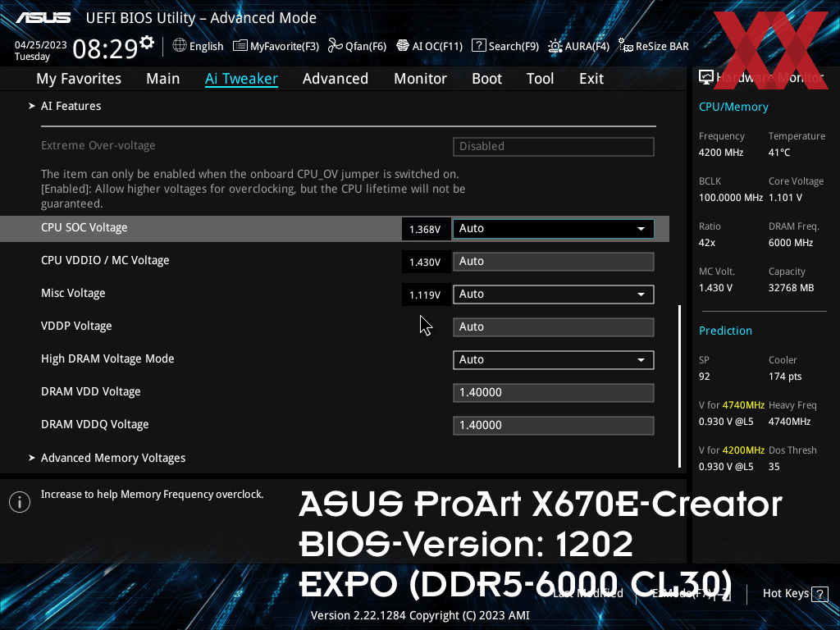Viewport: 840px width, 630px height.
Task: Open Hot Keys question mark icon
Action: pyautogui.click(x=819, y=594)
